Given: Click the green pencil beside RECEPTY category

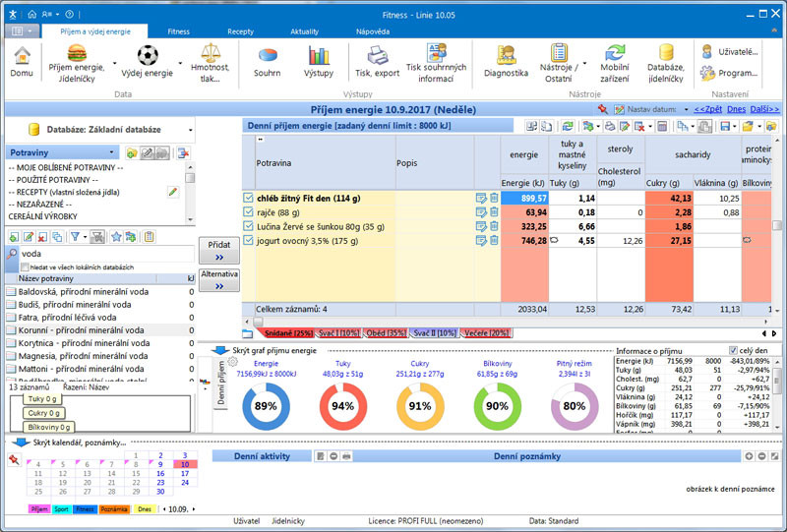Looking at the screenshot, I should click(x=173, y=192).
